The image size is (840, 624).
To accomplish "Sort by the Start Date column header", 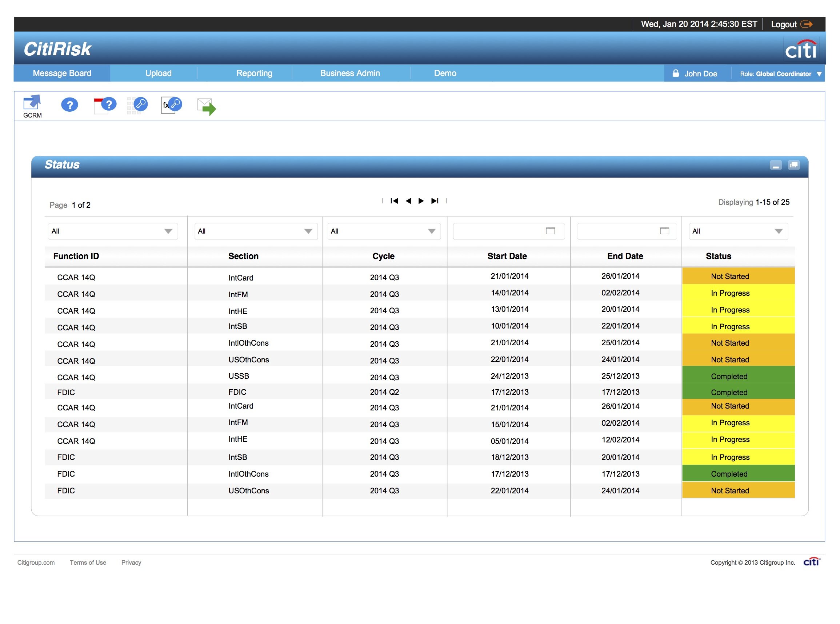I will 507,256.
